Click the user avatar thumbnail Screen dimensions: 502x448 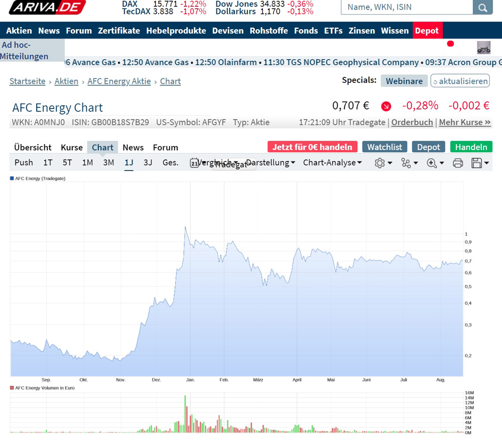(483, 47)
